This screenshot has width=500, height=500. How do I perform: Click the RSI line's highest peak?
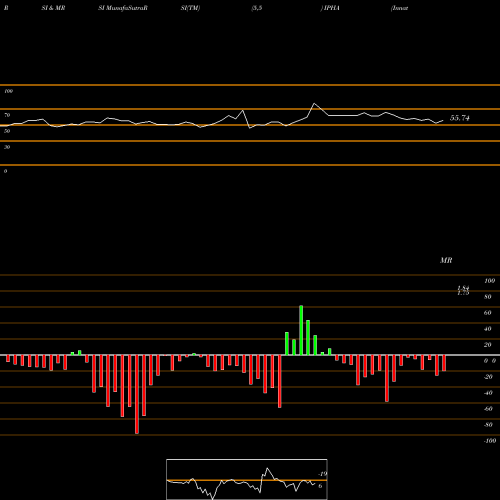tap(314, 104)
